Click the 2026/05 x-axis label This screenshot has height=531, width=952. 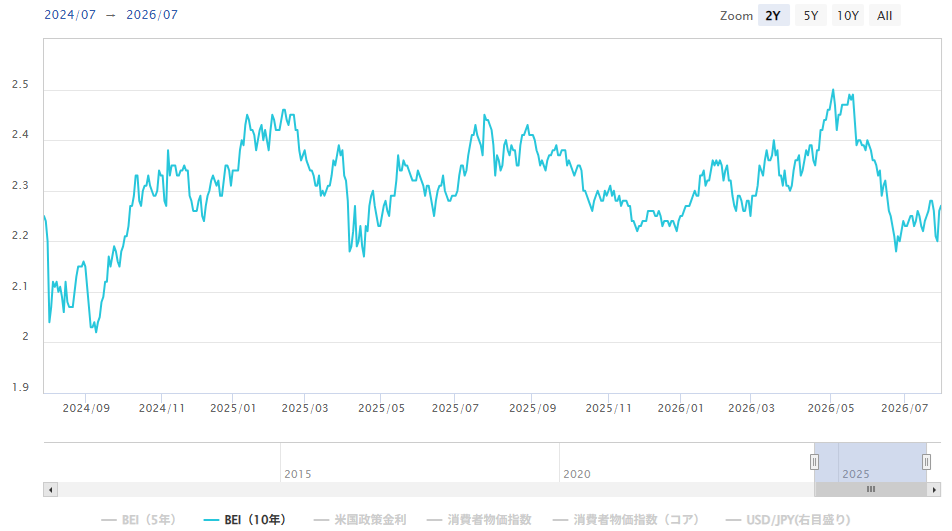(831, 408)
